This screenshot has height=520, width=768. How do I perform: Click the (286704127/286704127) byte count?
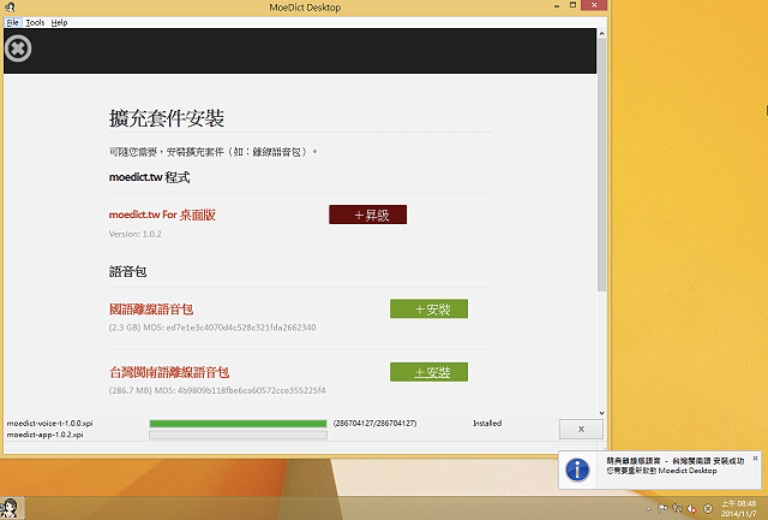tap(375, 424)
